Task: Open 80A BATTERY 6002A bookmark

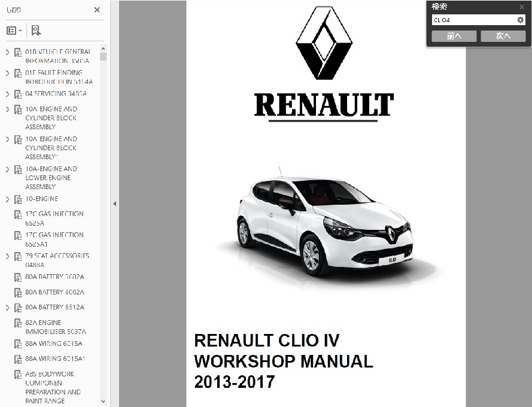Action: [54, 292]
